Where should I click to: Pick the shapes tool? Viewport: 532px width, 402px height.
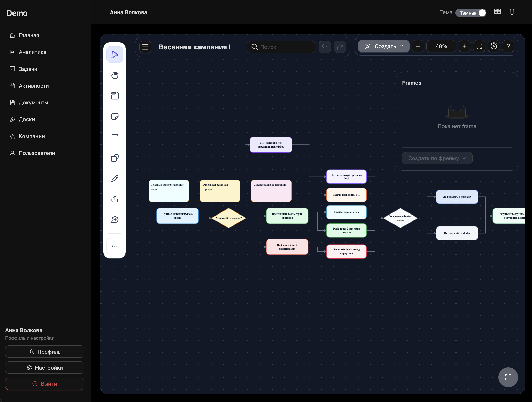115,158
